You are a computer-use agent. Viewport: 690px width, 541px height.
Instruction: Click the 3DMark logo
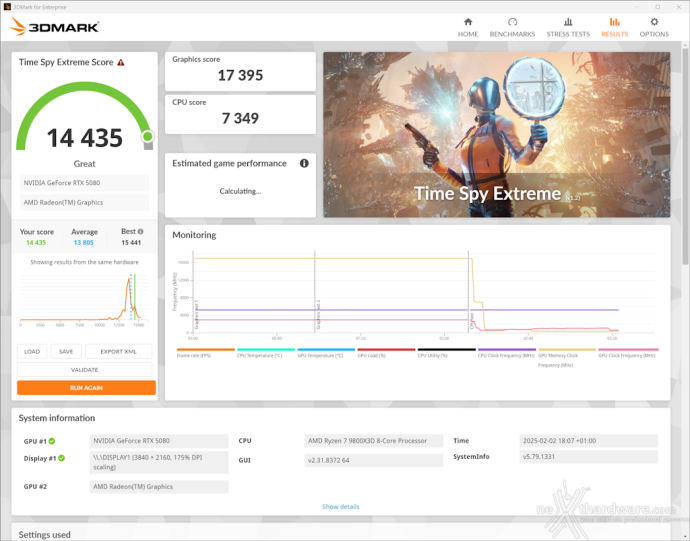[x=54, y=27]
